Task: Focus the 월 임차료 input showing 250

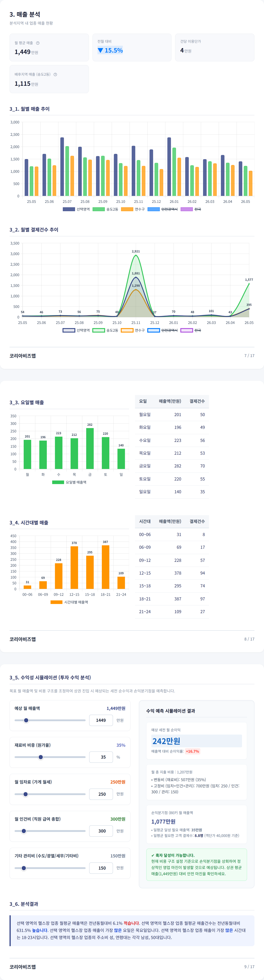Action: pyautogui.click(x=101, y=794)
